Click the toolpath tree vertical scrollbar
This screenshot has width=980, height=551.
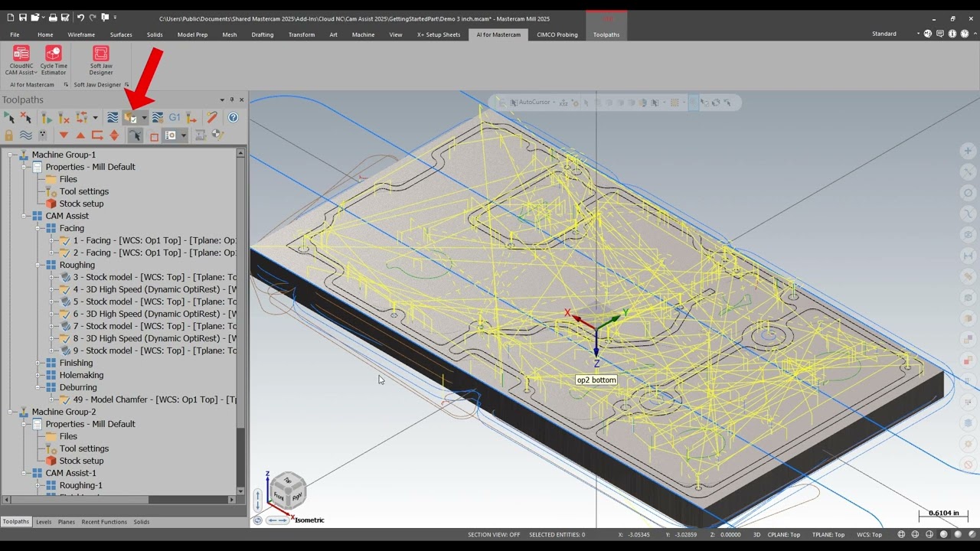(240, 321)
